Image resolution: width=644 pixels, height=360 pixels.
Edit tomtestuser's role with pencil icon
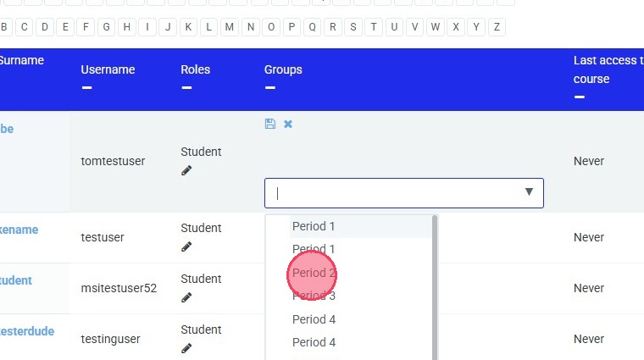coord(186,170)
